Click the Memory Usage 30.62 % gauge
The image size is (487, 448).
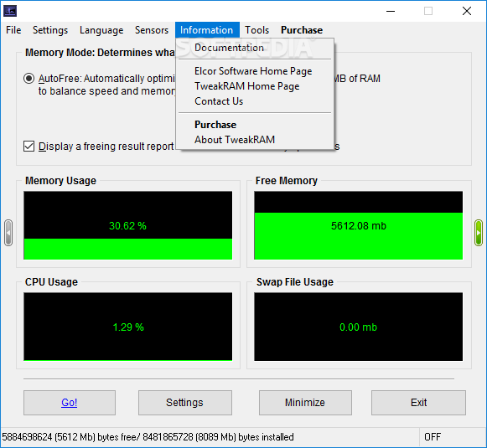[128, 225]
